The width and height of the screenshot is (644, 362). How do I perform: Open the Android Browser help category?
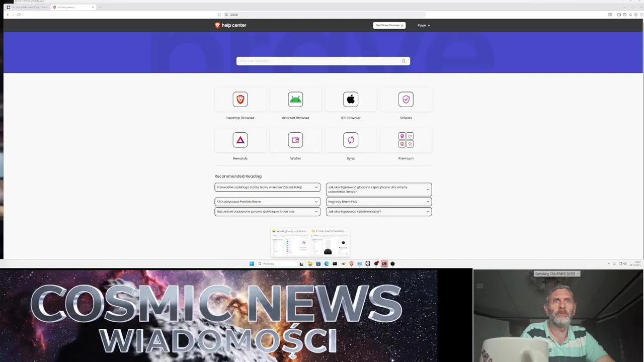tap(295, 100)
